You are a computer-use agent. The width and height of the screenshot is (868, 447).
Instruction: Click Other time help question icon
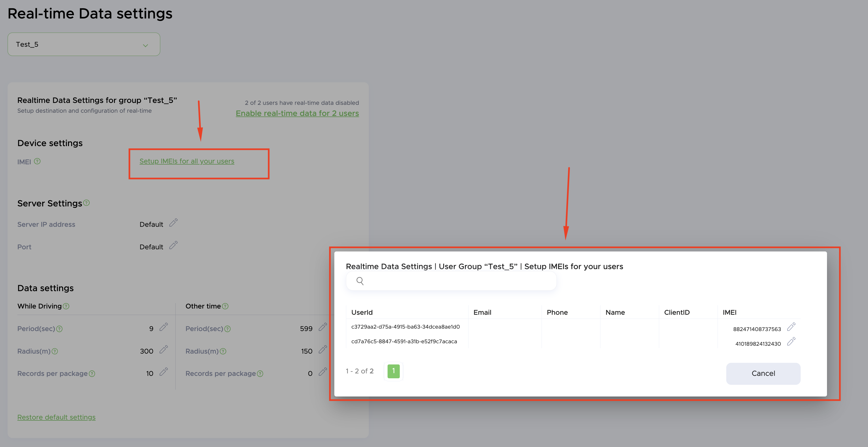[x=225, y=306]
